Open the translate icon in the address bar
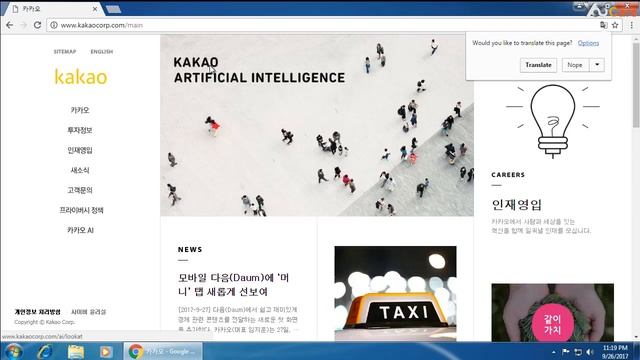 coord(603,25)
